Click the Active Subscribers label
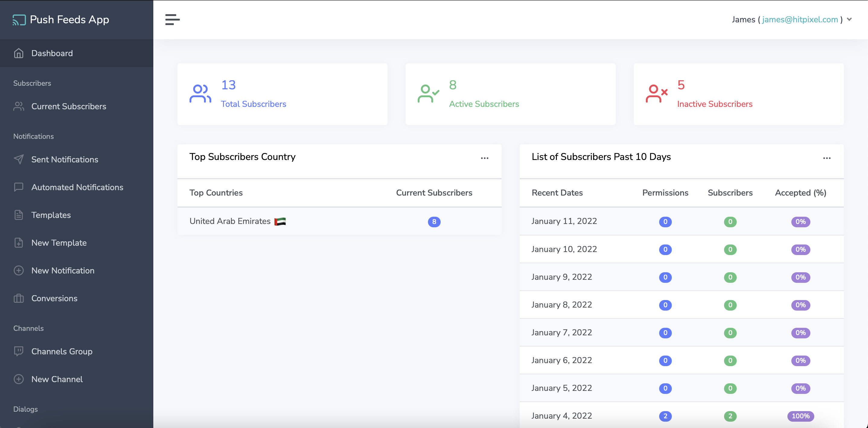Screen dimensions: 868x428 [x=484, y=104]
